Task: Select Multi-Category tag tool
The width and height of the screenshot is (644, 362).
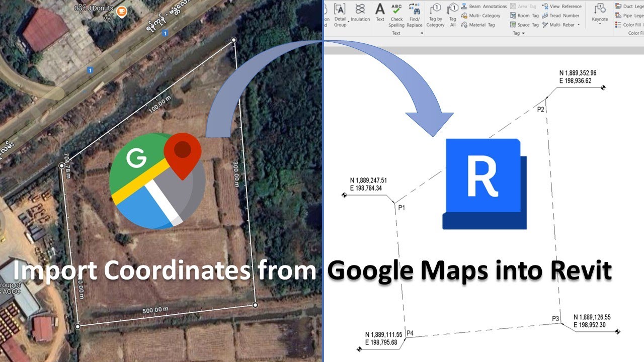Action: 480,16
